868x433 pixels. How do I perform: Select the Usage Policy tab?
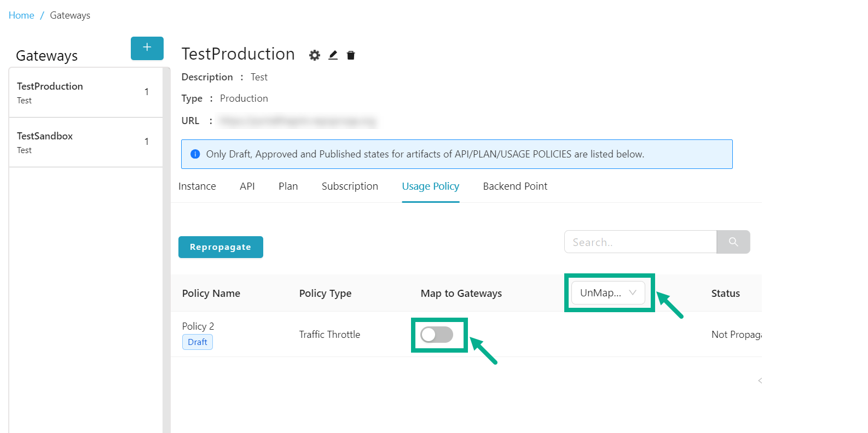(430, 186)
